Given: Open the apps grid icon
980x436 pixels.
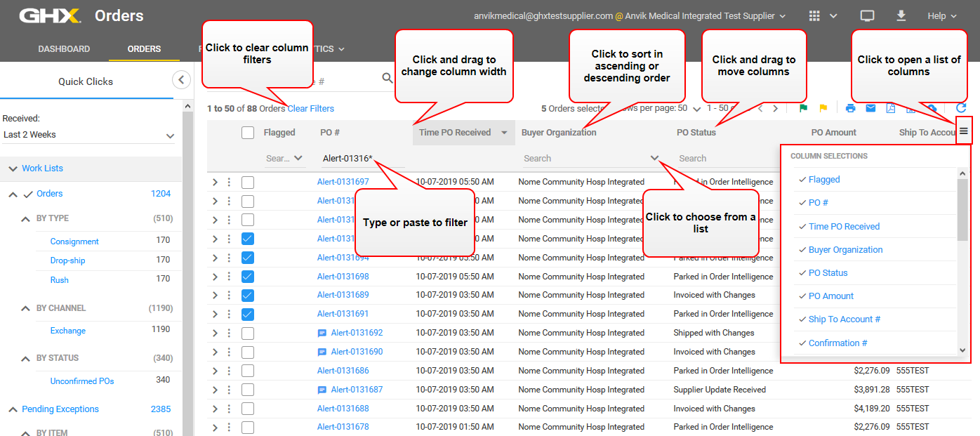Looking at the screenshot, I should coord(815,15).
